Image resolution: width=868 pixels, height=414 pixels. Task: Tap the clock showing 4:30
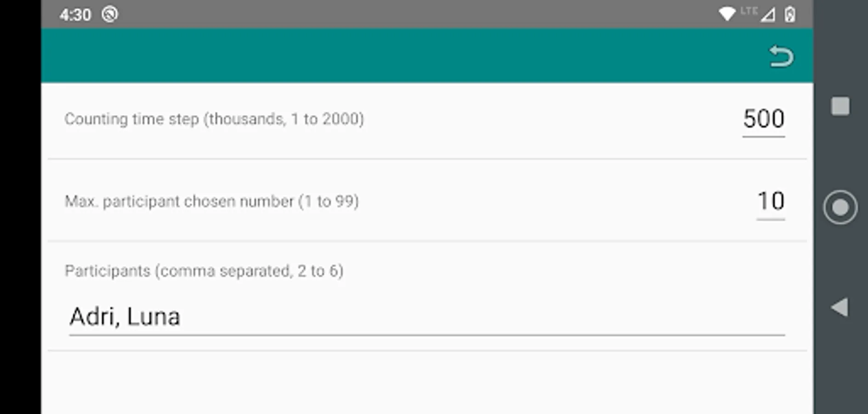(x=76, y=13)
